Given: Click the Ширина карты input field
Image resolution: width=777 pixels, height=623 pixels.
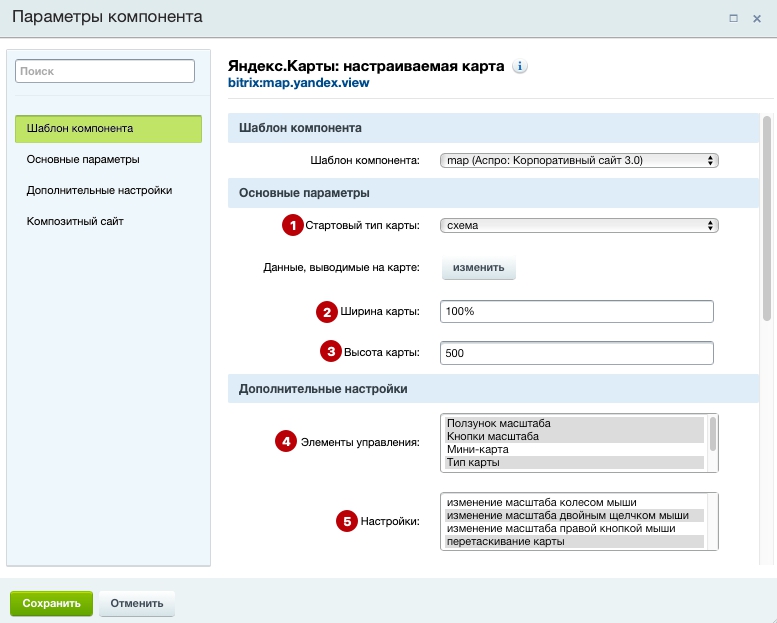Looking at the screenshot, I should tap(576, 311).
